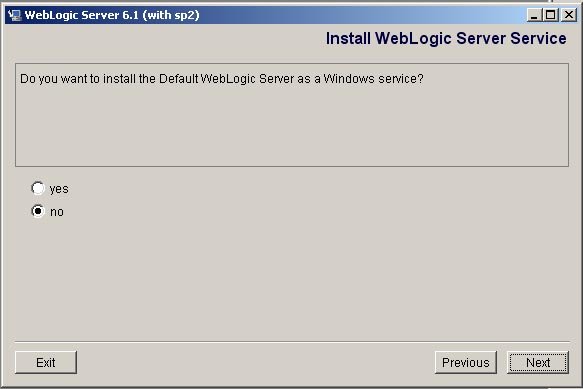Click the separator line above the Exit button
Viewport: 583px width, 389px height.
pos(292,341)
